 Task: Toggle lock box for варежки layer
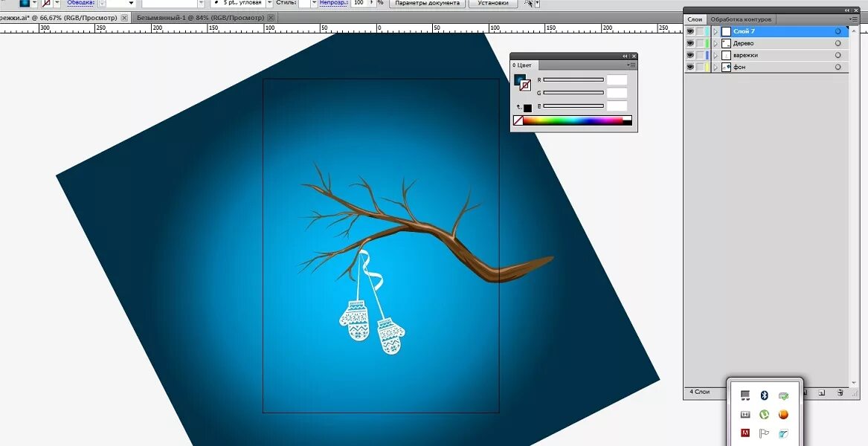tap(700, 55)
